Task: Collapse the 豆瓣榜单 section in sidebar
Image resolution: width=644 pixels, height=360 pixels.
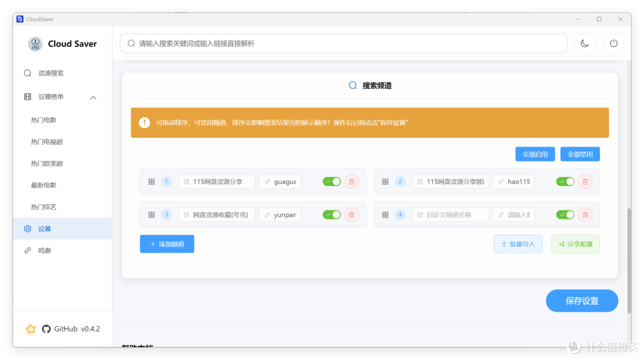Action: click(93, 96)
